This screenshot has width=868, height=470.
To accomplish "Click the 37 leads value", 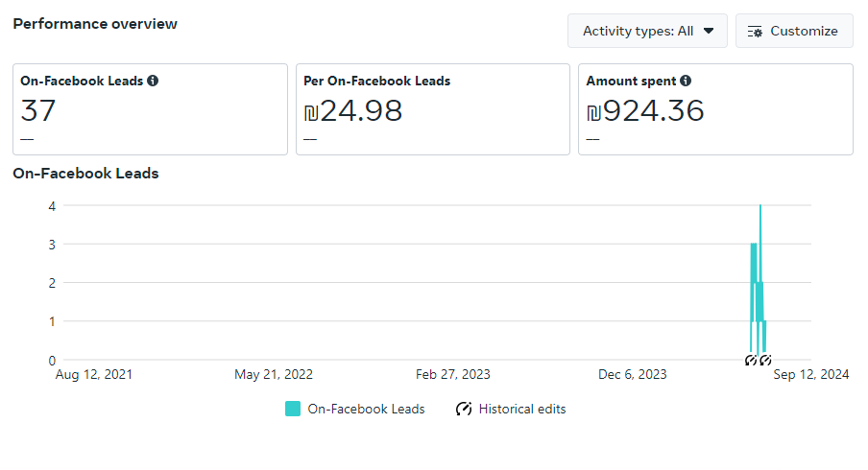I will point(38,110).
